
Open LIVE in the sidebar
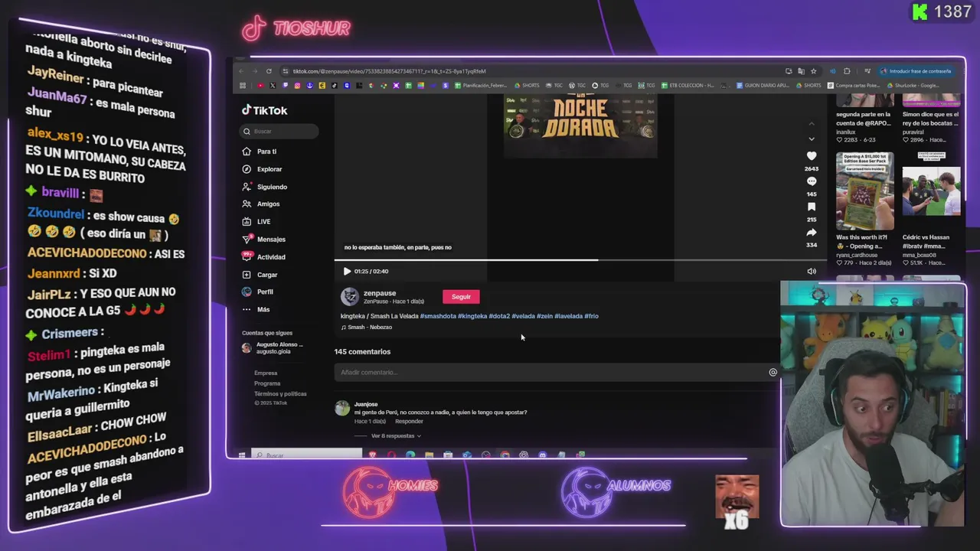click(x=263, y=222)
